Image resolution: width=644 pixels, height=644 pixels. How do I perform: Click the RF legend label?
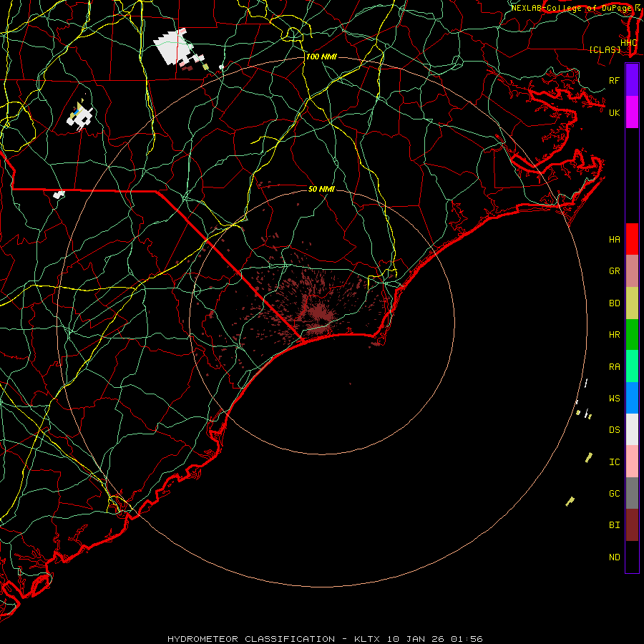point(614,80)
